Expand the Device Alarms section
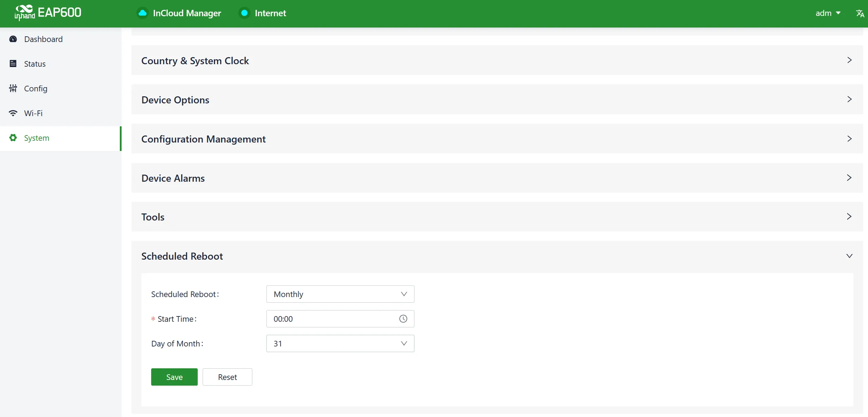This screenshot has width=868, height=417. click(x=497, y=178)
